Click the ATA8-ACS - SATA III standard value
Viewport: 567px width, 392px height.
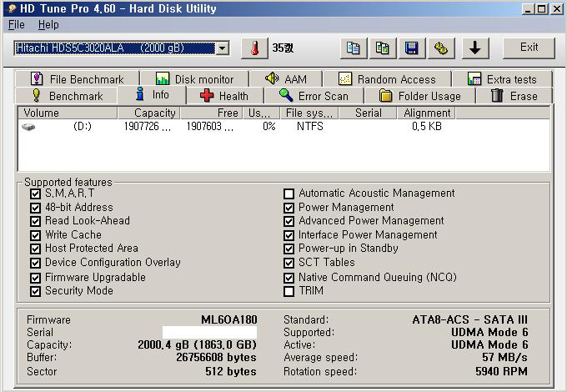point(469,319)
